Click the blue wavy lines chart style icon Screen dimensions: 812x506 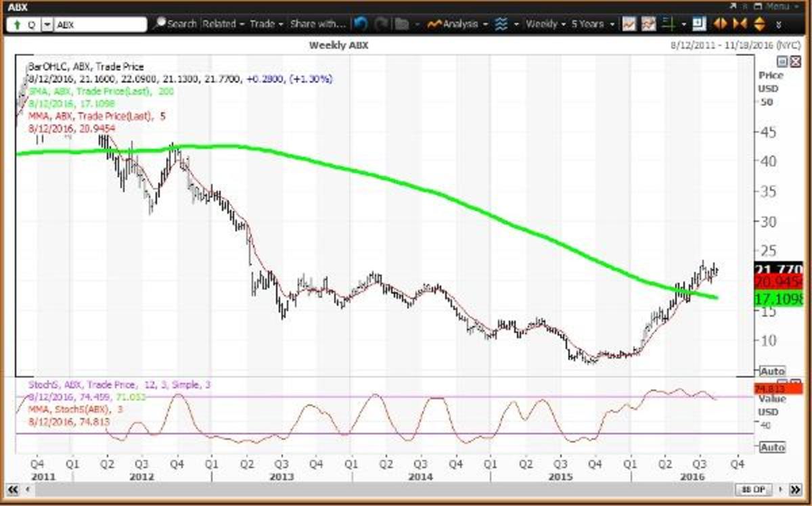tap(501, 24)
